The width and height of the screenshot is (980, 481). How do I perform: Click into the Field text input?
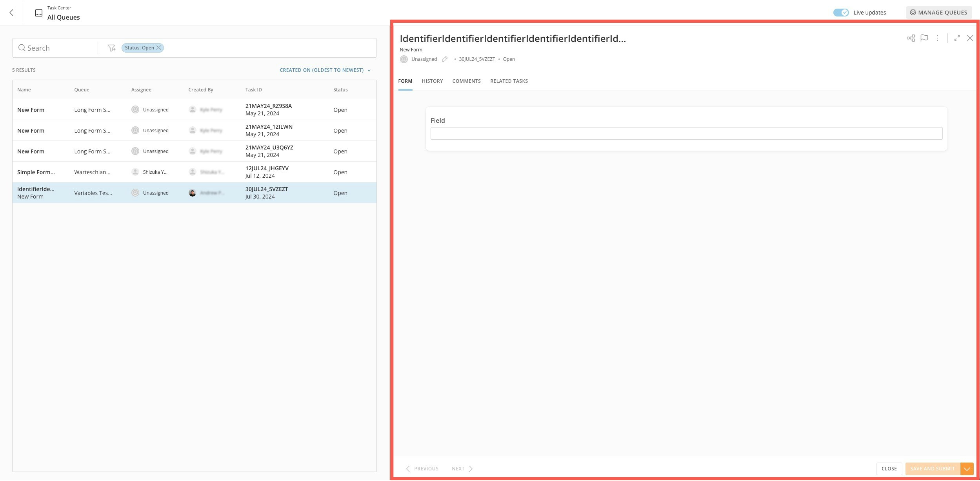tap(686, 133)
